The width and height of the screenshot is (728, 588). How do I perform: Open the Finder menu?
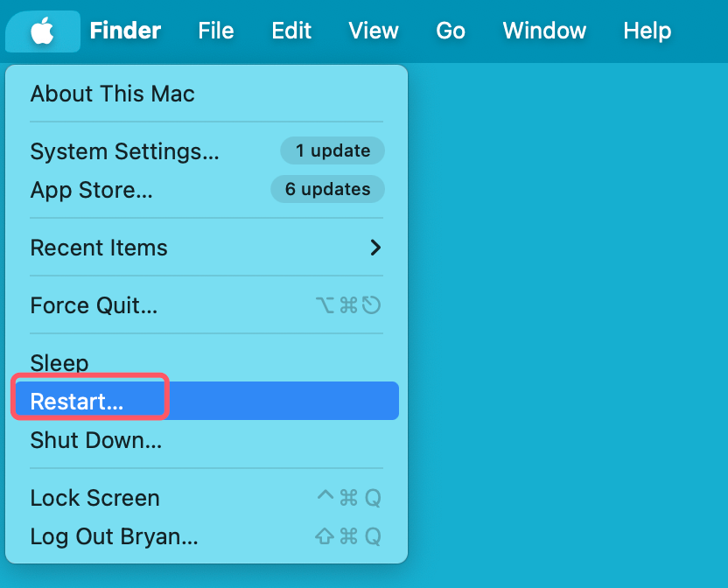coord(125,31)
